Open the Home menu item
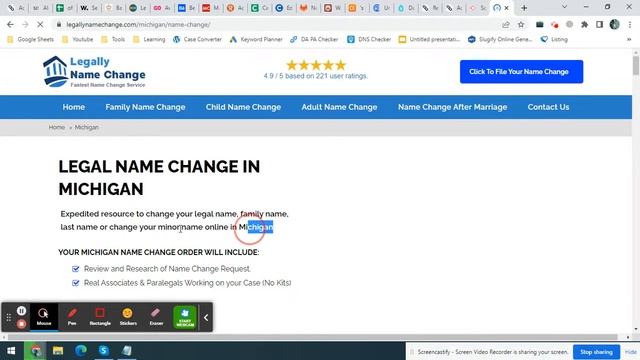Image resolution: width=640 pixels, height=360 pixels. coord(73,107)
